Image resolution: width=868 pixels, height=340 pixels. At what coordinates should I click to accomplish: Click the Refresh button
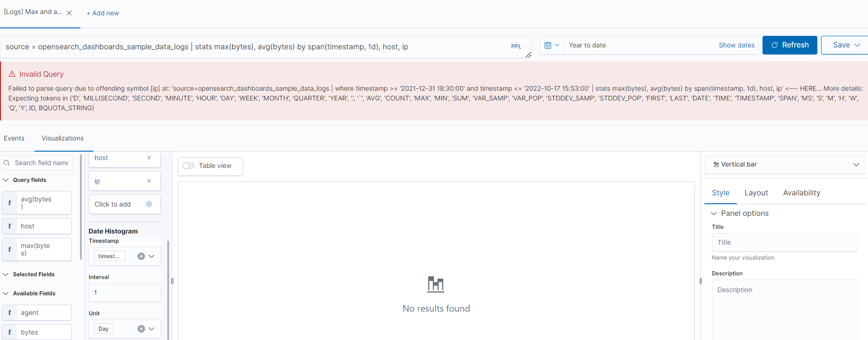(790, 45)
